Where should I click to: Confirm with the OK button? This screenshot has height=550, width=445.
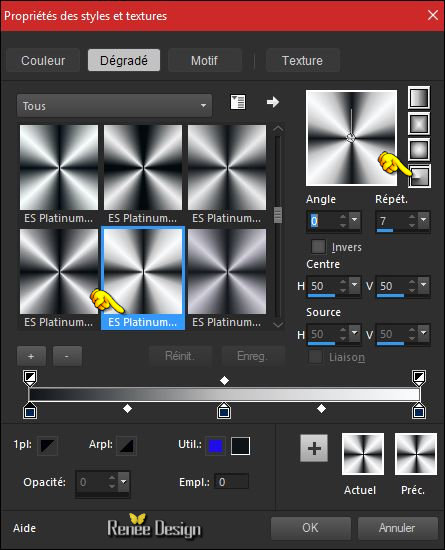point(310,528)
